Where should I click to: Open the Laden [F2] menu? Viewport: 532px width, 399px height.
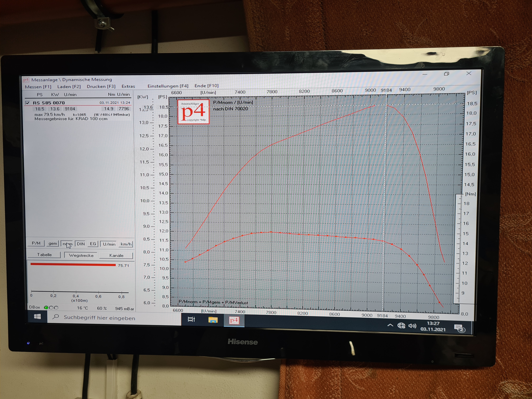(x=69, y=87)
